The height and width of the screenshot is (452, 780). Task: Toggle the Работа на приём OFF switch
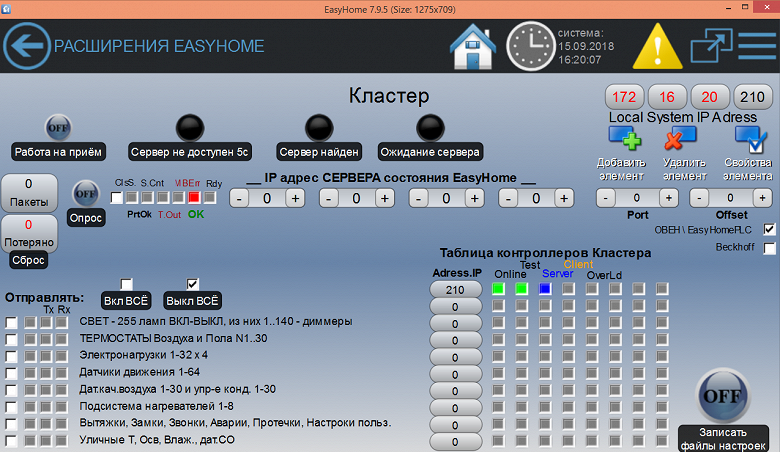tap(58, 128)
